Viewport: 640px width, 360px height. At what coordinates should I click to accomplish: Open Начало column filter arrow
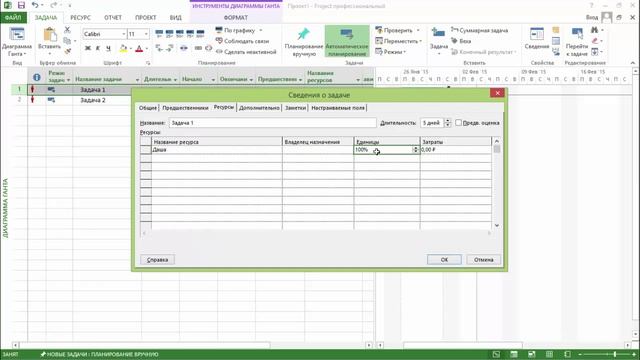(x=213, y=80)
